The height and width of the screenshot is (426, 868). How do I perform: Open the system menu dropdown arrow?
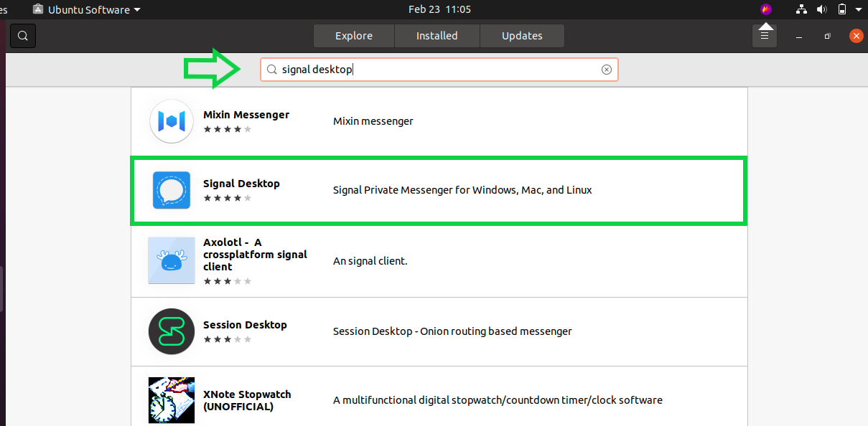point(858,10)
